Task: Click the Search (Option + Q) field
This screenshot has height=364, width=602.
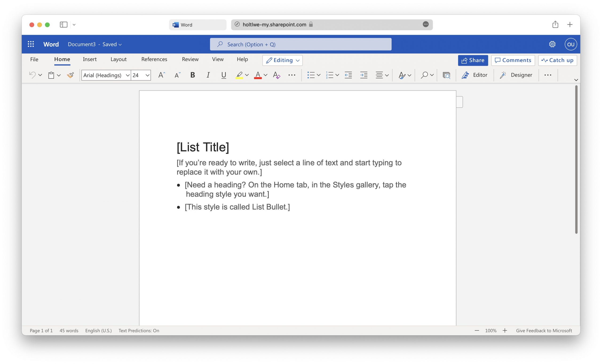Action: tap(301, 44)
